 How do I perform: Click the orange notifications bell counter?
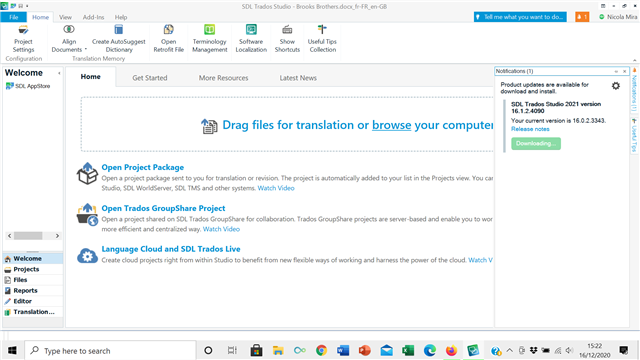click(x=582, y=17)
